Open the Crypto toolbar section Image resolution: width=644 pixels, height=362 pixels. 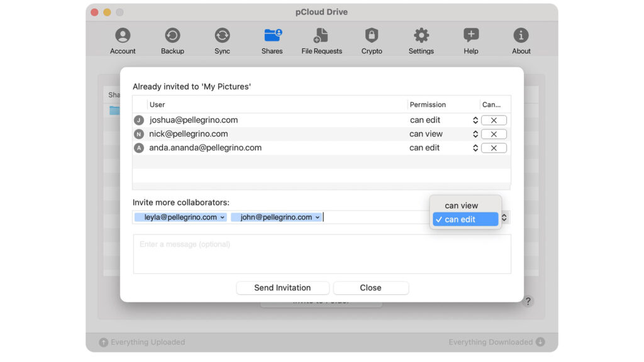372,41
